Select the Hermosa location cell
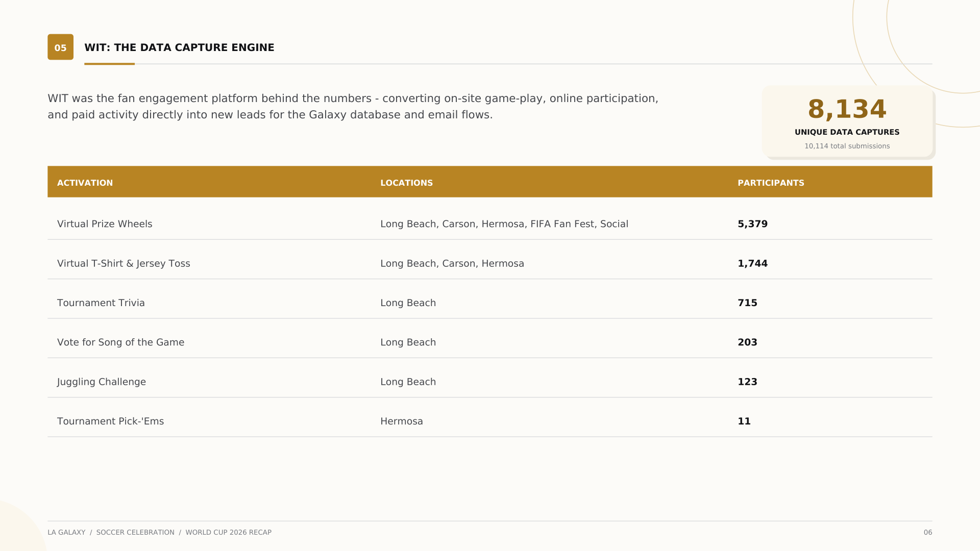Viewport: 980px width, 551px height. tap(402, 421)
